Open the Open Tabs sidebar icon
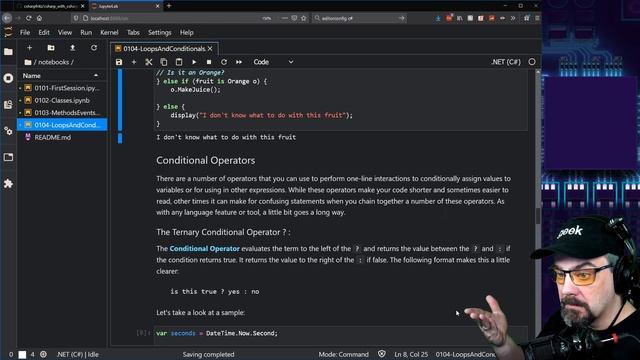Viewport: 640px width, 360px height. coord(8,157)
